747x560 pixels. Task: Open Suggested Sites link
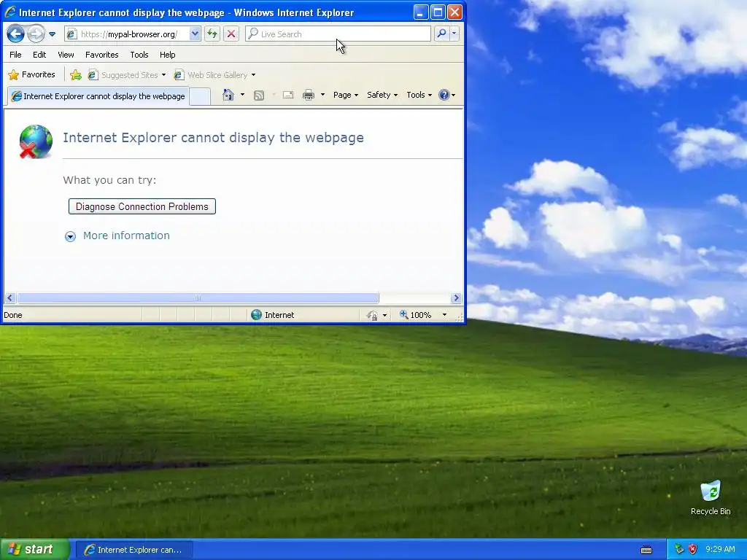[x=123, y=75]
